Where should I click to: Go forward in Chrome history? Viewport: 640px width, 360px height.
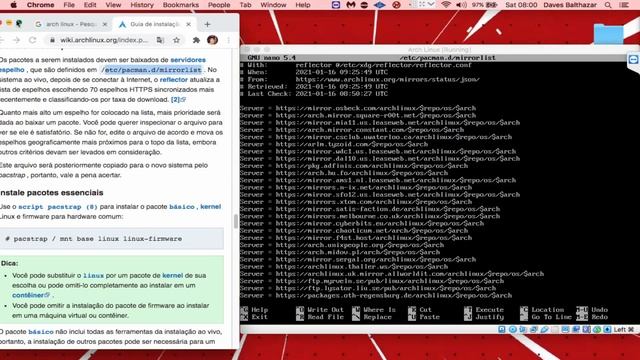(x=16, y=40)
